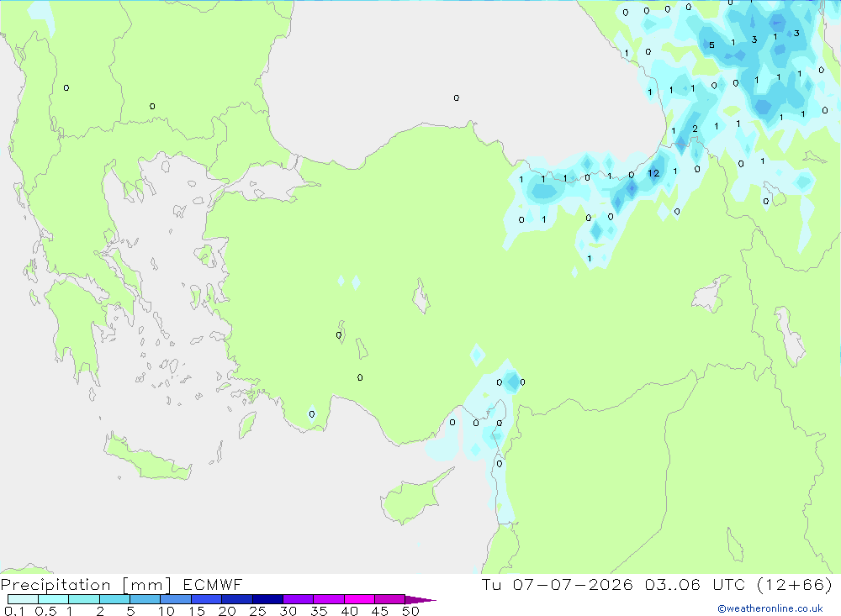Viewport: 841px width, 616px height.
Task: Click the '35' legend scale label
Action: tap(319, 611)
